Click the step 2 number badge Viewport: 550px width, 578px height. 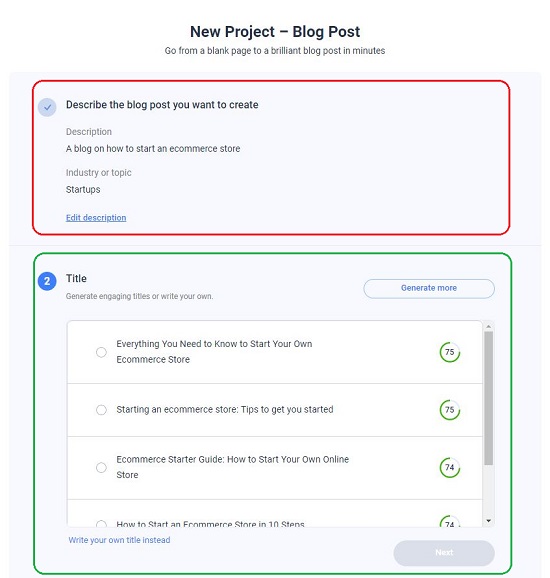coord(47,281)
